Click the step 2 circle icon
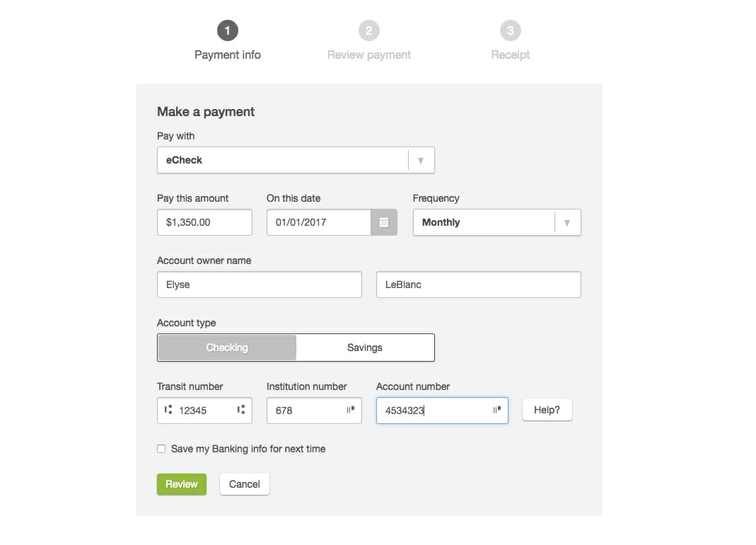This screenshot has width=756, height=545. coord(369,30)
